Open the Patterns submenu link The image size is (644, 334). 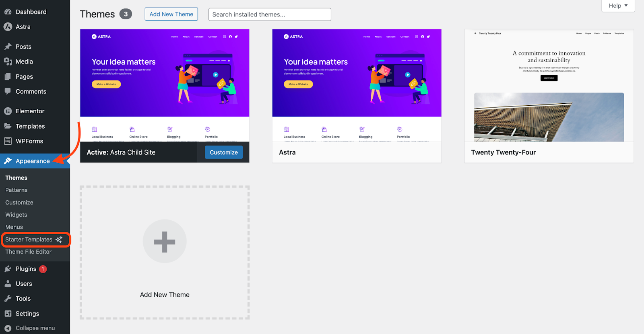click(16, 190)
